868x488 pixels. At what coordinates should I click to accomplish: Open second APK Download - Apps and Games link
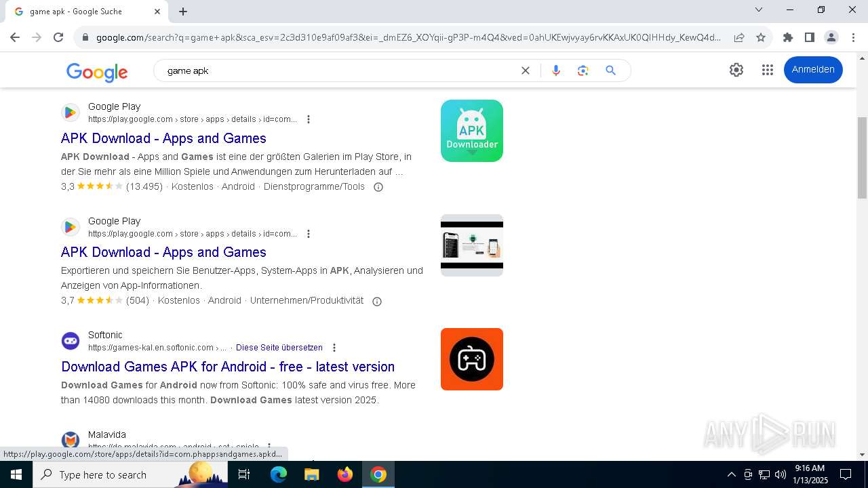pyautogui.click(x=163, y=252)
